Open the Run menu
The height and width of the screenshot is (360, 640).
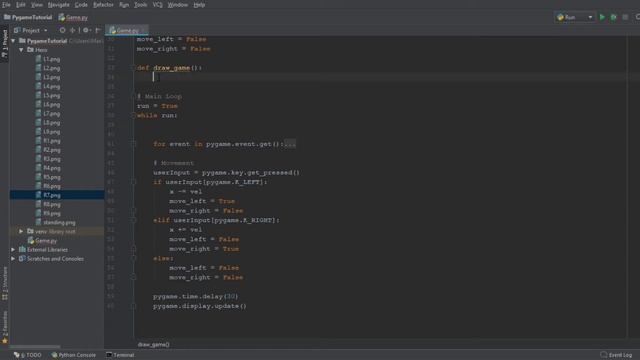(124, 5)
